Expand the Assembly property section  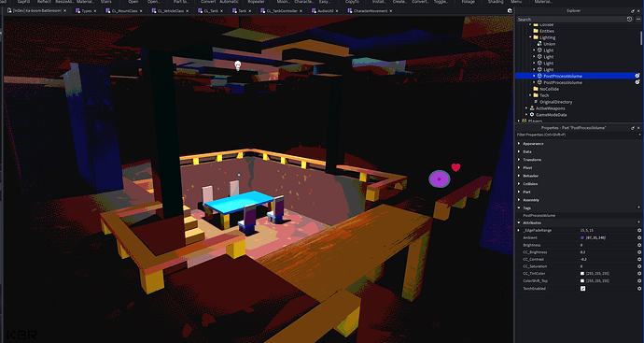click(x=519, y=200)
